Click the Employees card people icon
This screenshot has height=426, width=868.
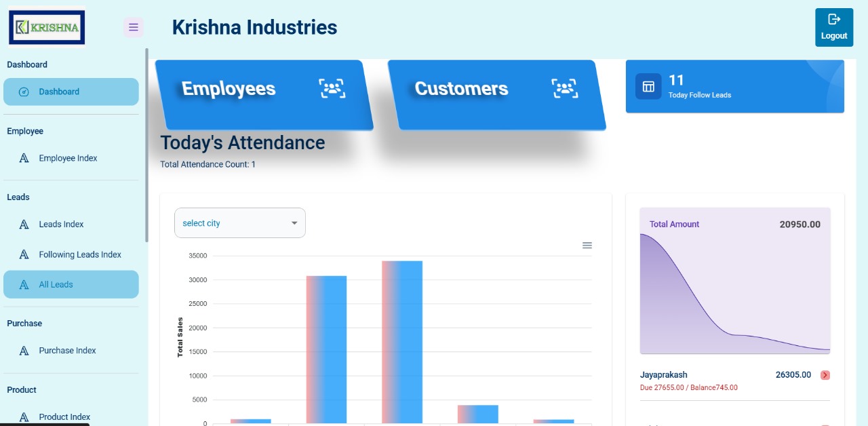click(x=332, y=88)
